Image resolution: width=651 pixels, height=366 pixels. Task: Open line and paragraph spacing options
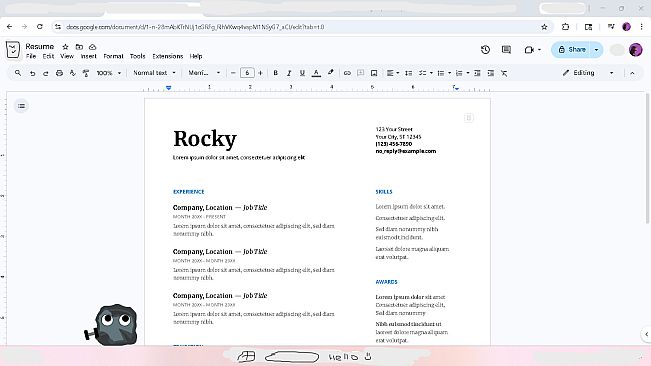pos(409,73)
